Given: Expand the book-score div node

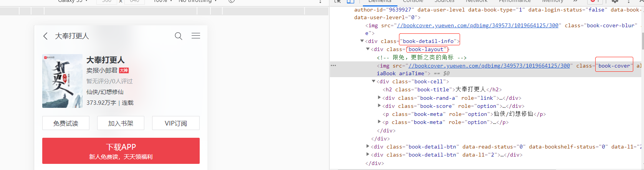Looking at the screenshot, I should point(379,106).
